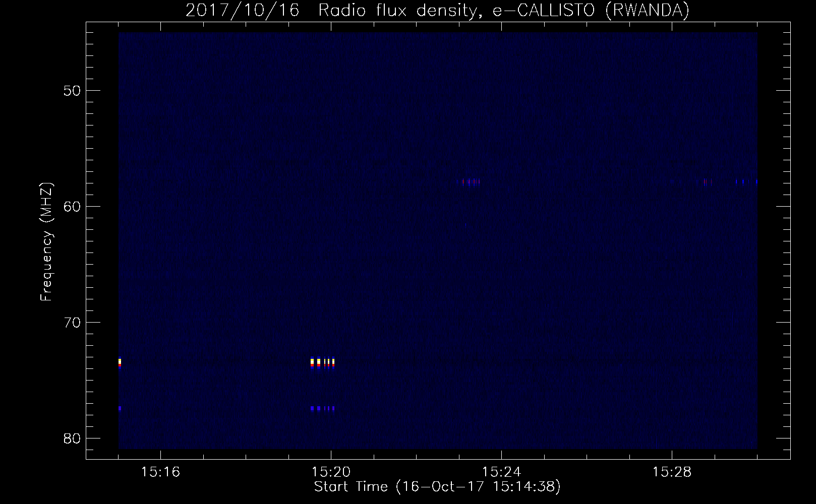816x504 pixels.
Task: Click the bright spot at 73 MHz on the spectrogram's left edge
Action: pos(120,363)
